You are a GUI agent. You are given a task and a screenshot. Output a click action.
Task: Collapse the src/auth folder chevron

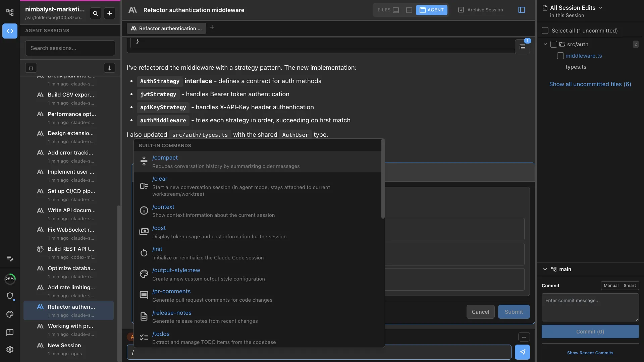click(x=545, y=44)
